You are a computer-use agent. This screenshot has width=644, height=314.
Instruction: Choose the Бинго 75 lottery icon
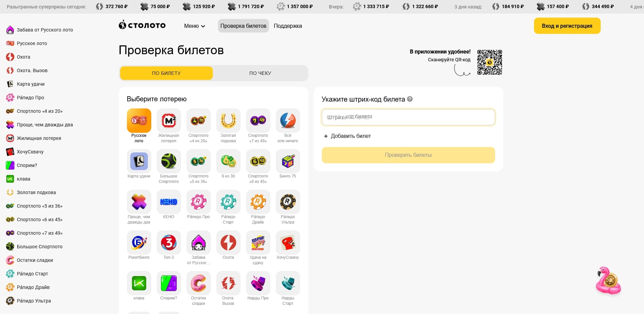click(288, 161)
